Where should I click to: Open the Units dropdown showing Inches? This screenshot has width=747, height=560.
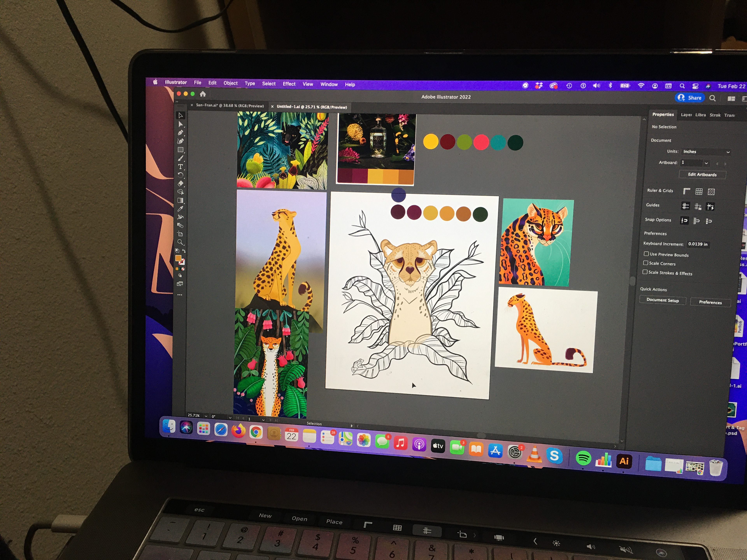(x=706, y=152)
